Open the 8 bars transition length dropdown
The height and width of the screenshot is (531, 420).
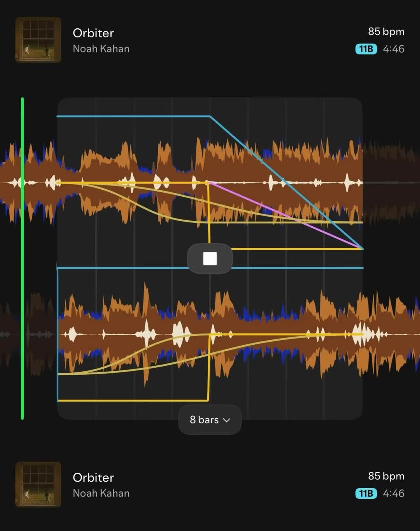(x=210, y=420)
